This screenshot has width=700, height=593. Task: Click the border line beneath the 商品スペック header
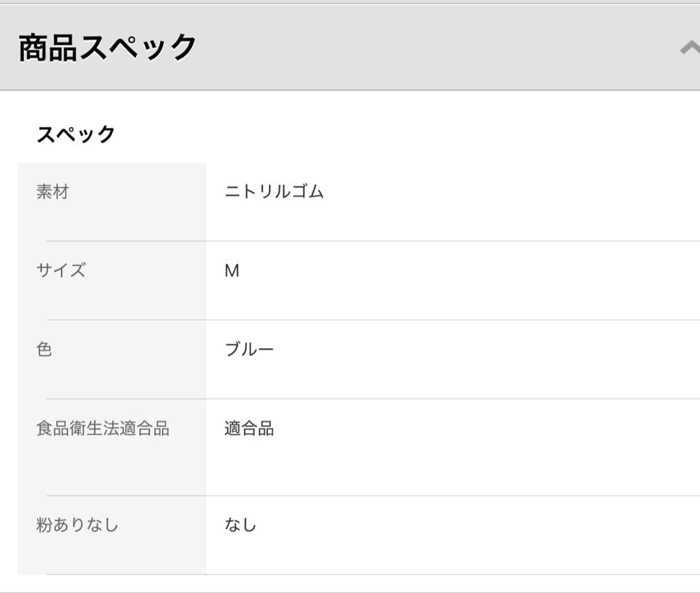[x=350, y=90]
